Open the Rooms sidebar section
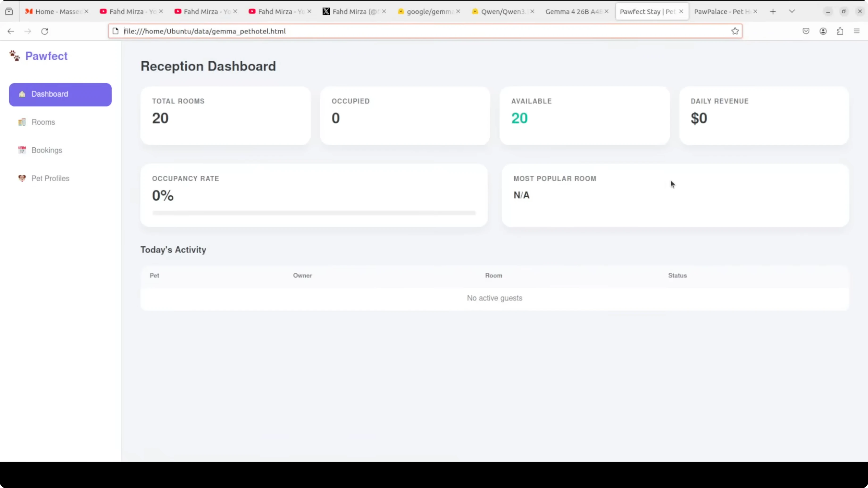Screen dimensions: 868x488 pyautogui.click(x=43, y=122)
